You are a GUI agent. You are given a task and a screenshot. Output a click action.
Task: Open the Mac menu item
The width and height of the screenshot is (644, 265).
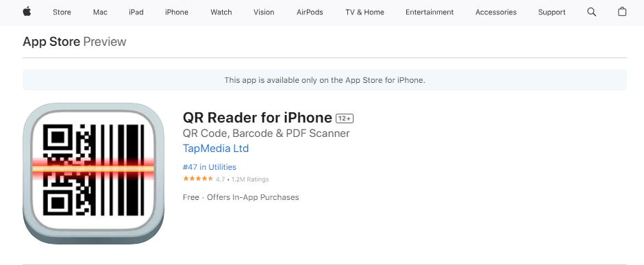coord(100,12)
